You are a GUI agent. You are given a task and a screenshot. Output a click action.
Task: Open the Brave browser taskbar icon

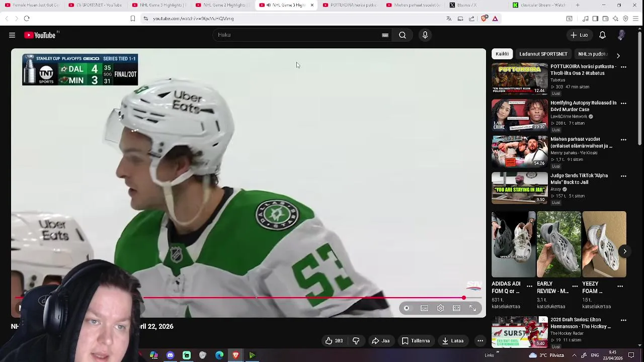(235, 355)
